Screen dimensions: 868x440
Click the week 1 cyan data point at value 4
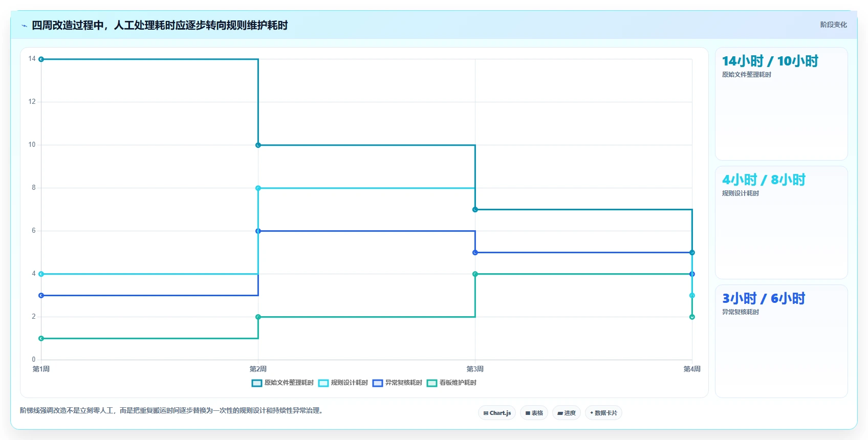pyautogui.click(x=41, y=274)
